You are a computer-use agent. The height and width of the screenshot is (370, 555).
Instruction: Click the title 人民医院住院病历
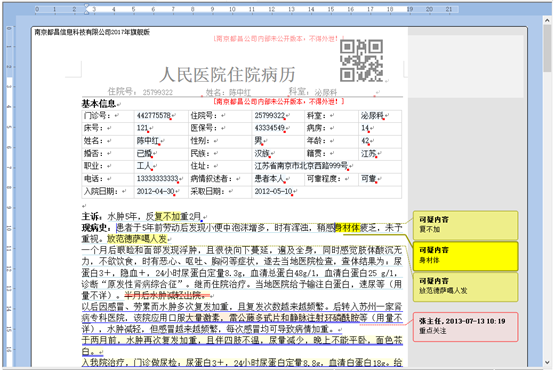point(227,75)
